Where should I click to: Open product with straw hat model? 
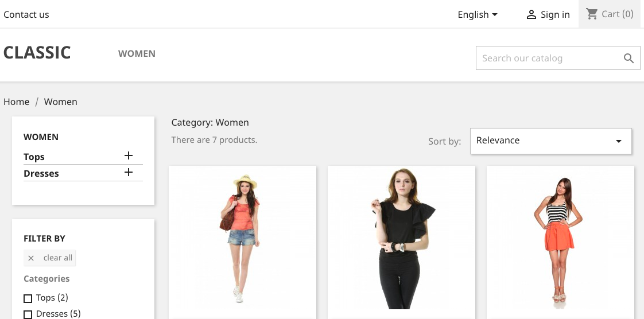(x=242, y=242)
